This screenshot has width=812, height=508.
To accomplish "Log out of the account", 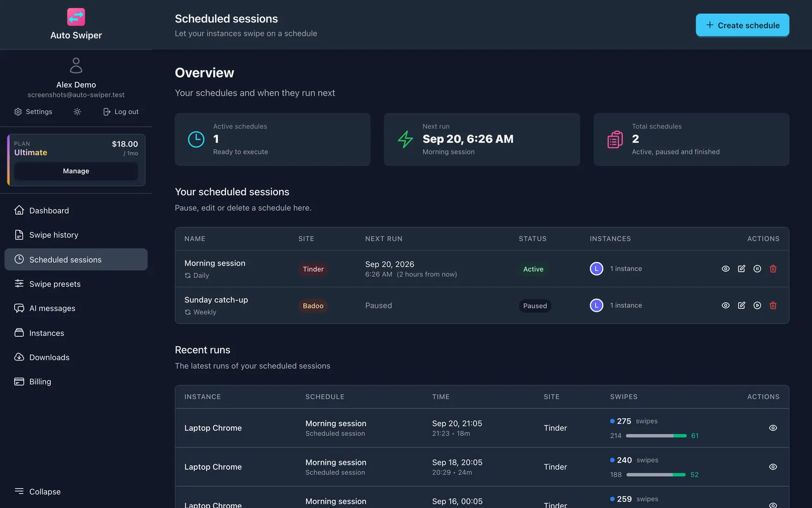I will (x=121, y=112).
